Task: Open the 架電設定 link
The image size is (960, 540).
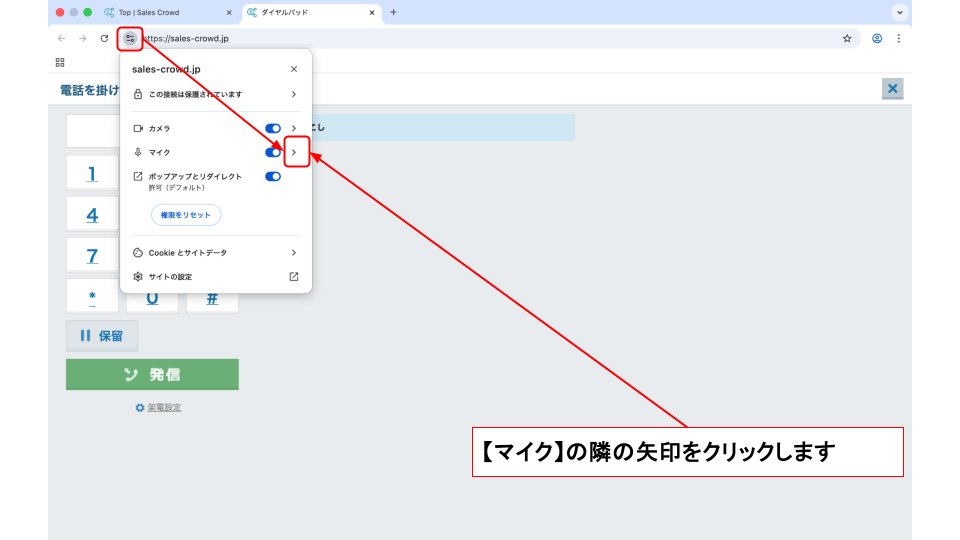Action: pos(164,407)
